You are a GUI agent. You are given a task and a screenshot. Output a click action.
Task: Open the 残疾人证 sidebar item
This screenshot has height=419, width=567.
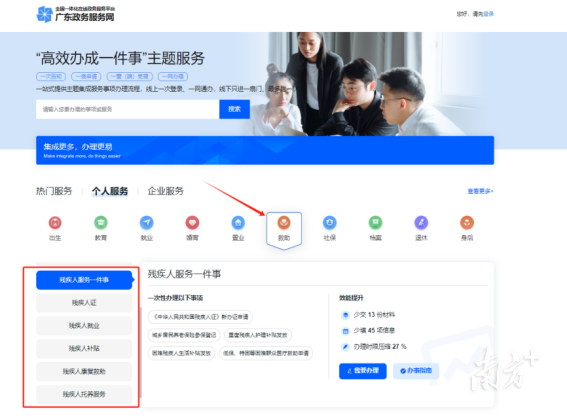(x=84, y=303)
